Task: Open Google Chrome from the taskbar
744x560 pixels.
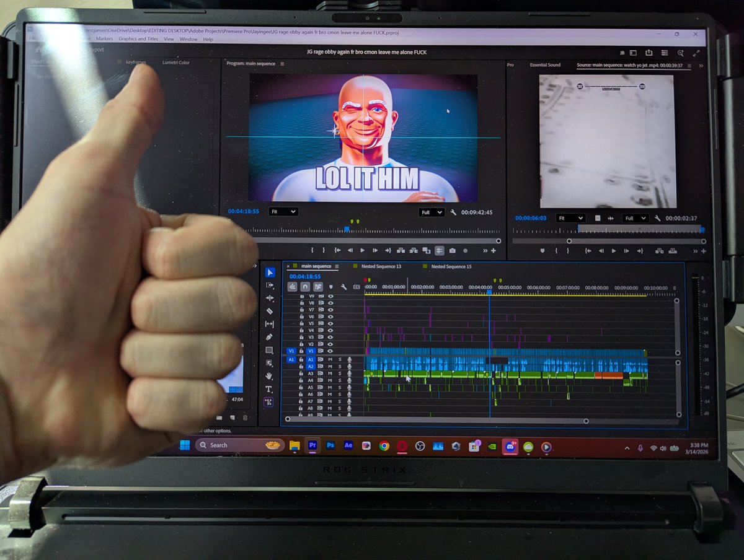Action: pyautogui.click(x=384, y=445)
